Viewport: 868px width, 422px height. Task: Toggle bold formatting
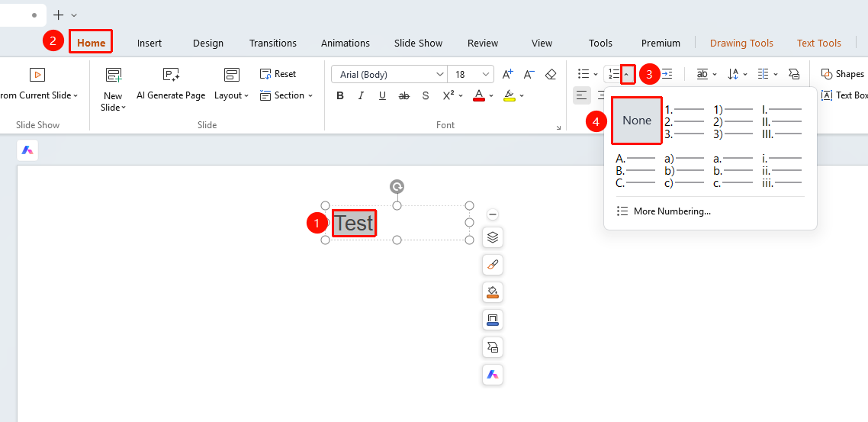point(340,96)
